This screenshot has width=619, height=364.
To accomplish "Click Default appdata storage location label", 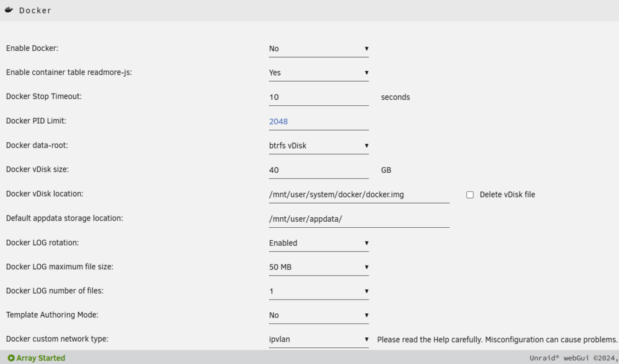I will coord(64,219).
